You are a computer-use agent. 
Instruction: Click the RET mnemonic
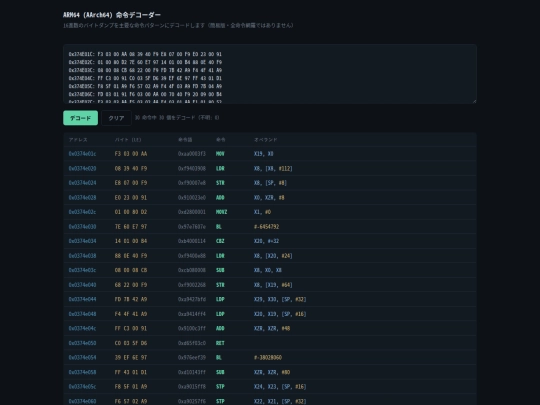tap(220, 343)
